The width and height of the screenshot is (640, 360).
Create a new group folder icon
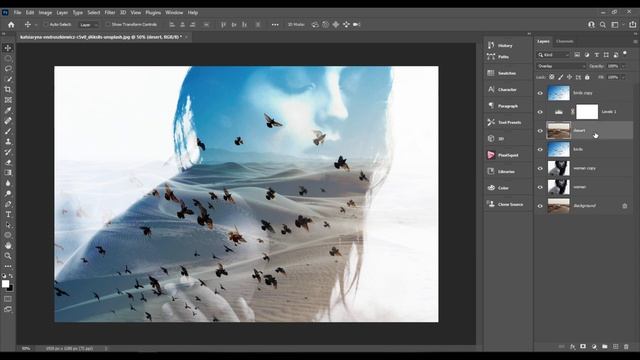pos(604,347)
